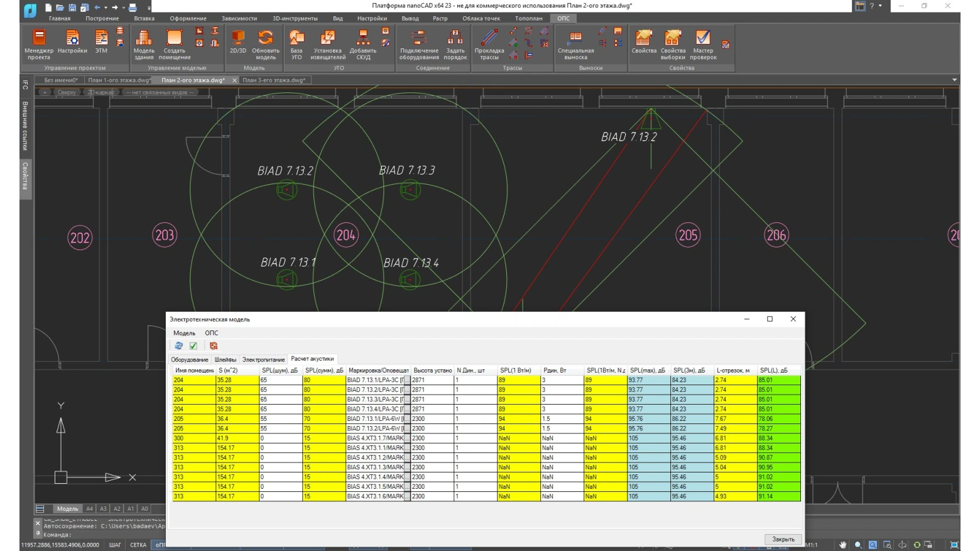Switch to the Шлейфы tab
This screenshot has width=980, height=551.
tap(225, 360)
